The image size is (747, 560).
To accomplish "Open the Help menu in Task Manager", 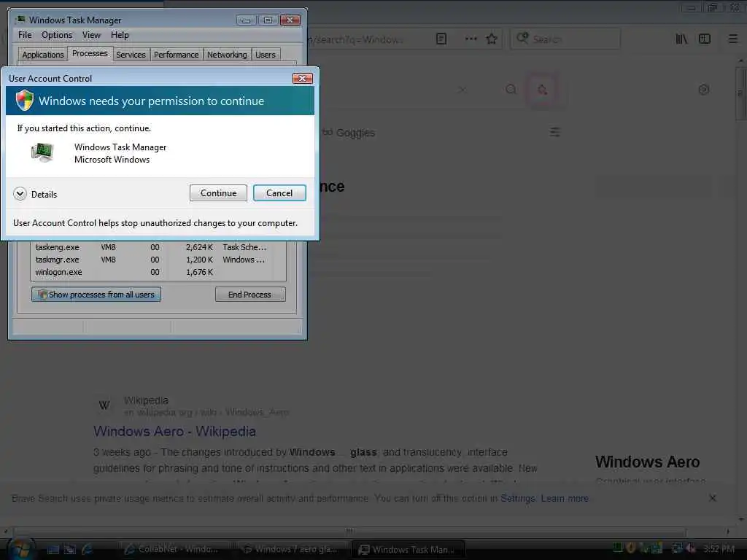I will coord(120,35).
